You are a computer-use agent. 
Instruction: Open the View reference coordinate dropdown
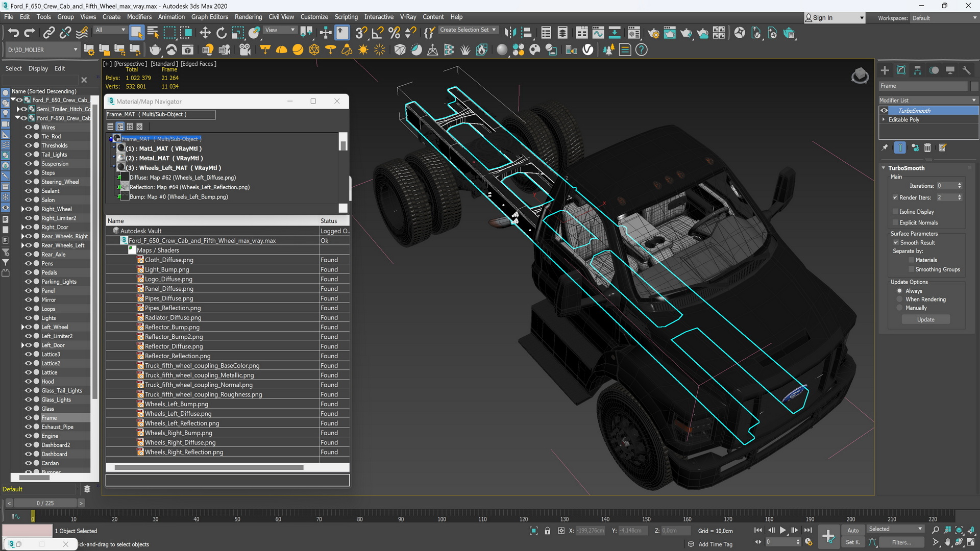[280, 30]
